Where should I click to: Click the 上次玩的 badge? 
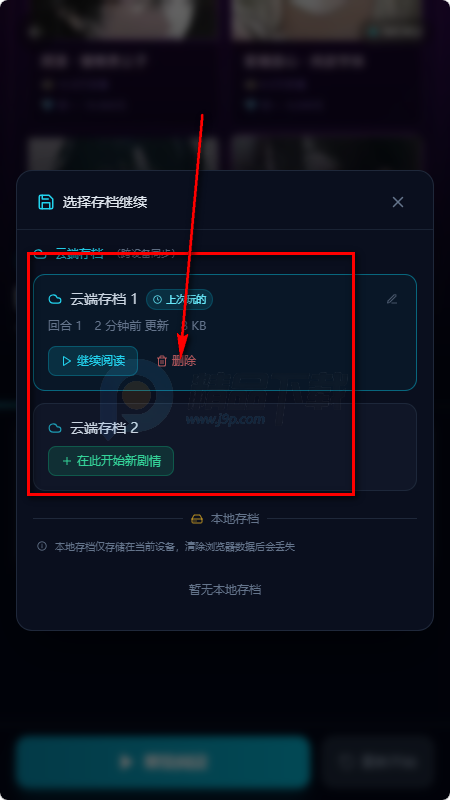click(180, 299)
